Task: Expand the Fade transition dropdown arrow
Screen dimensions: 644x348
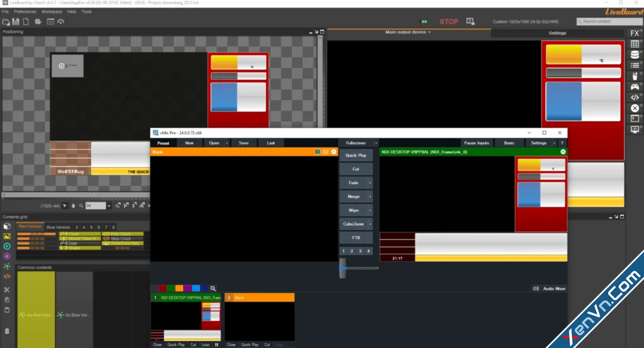Action: point(370,183)
